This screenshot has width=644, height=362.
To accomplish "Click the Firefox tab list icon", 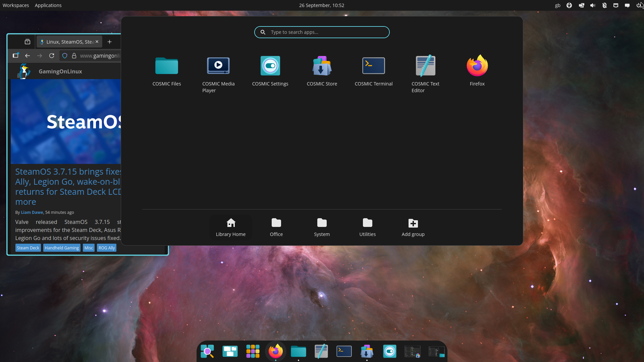I will [x=28, y=42].
